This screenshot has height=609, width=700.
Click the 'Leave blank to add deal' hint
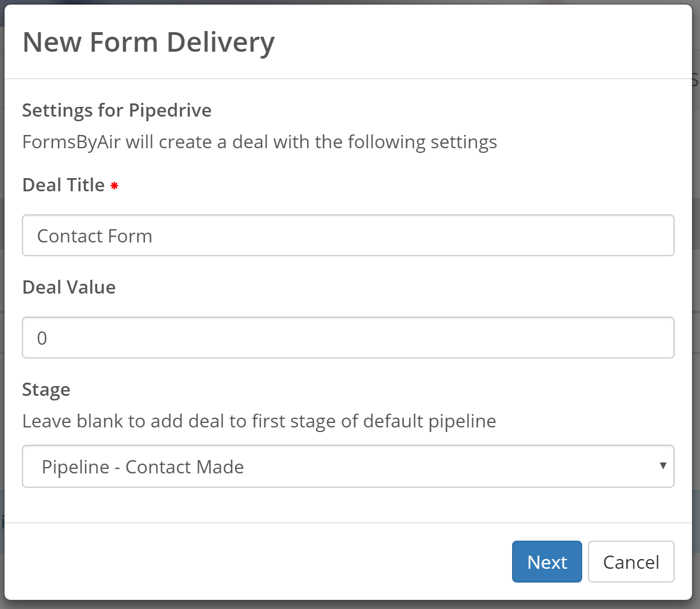259,421
